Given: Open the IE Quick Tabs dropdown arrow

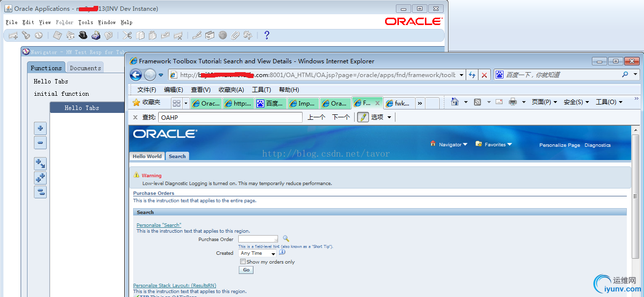Looking at the screenshot, I should 186,103.
